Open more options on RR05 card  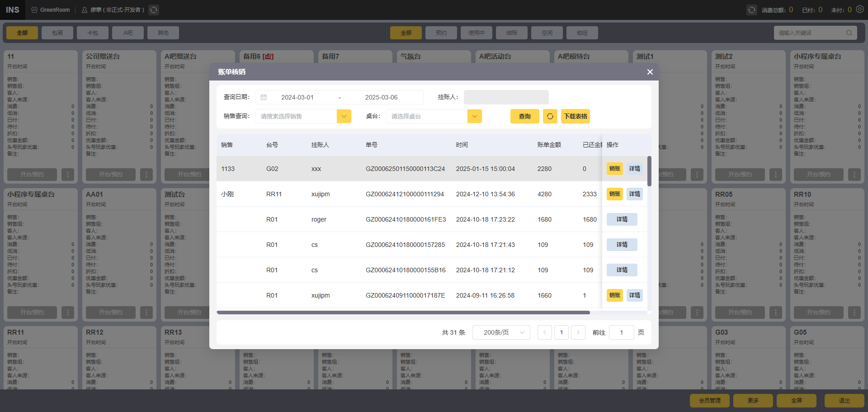pos(776,312)
